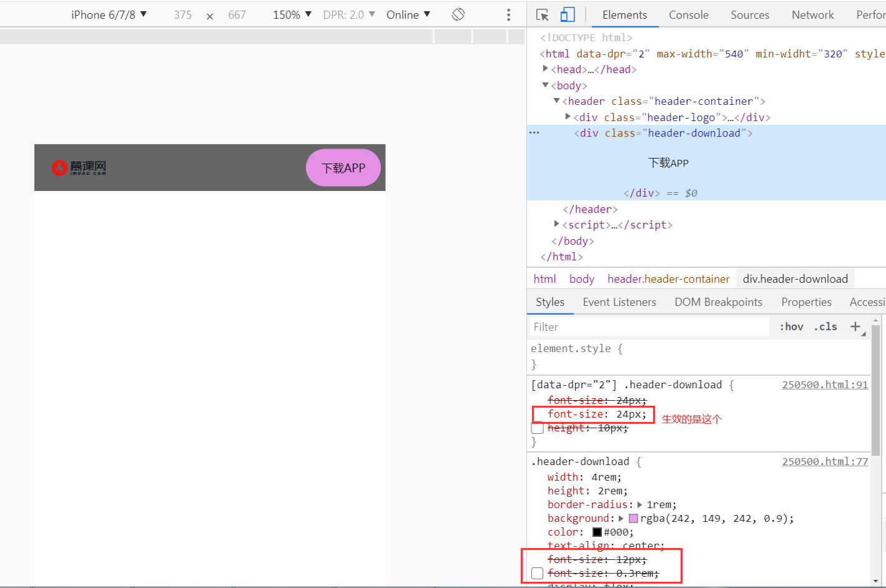Click the element.style rule header

pyautogui.click(x=576, y=348)
